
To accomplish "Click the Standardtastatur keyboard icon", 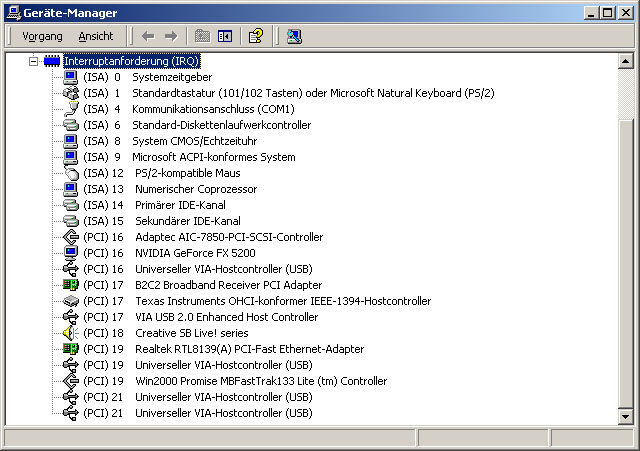I will click(x=71, y=93).
